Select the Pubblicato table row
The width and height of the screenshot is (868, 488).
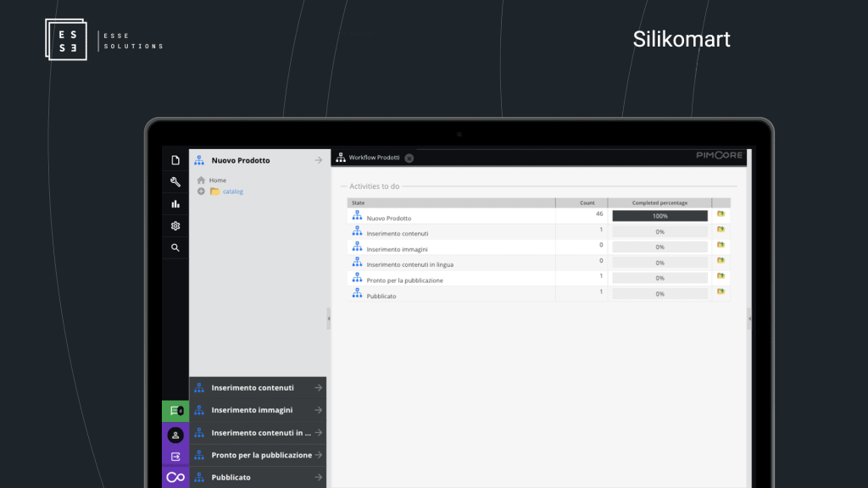point(538,294)
